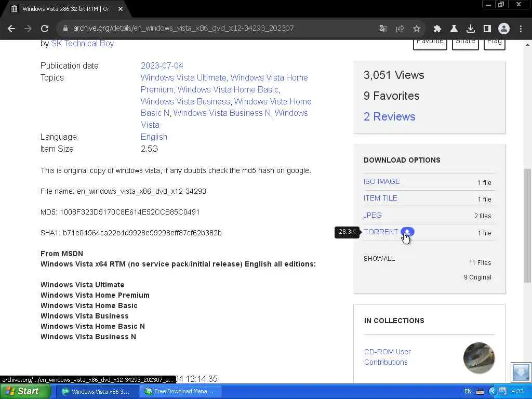Viewport: 532px width, 399px height.
Task: Open the CD-ROM User Contributions collection
Action: [387, 357]
